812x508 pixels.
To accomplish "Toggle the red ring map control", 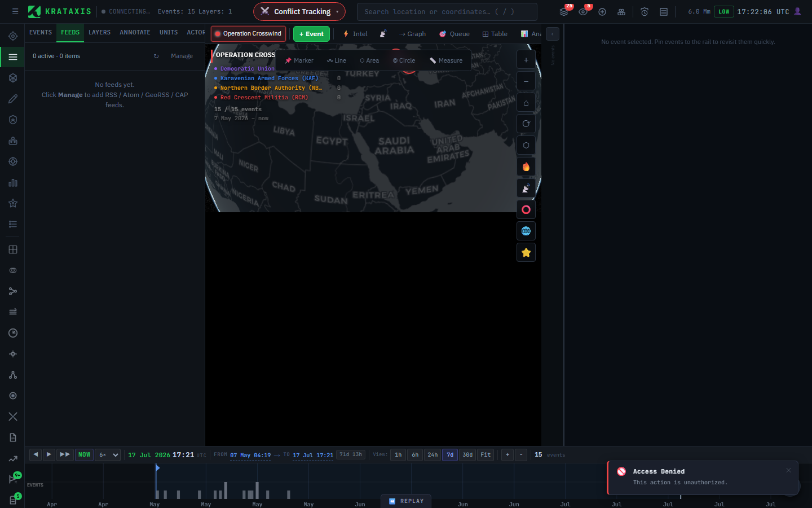I will [526, 209].
